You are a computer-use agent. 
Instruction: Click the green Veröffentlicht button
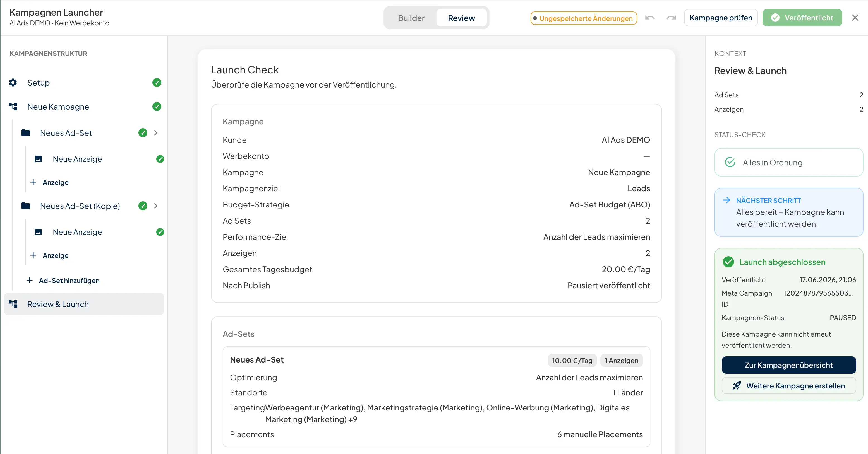(802, 18)
